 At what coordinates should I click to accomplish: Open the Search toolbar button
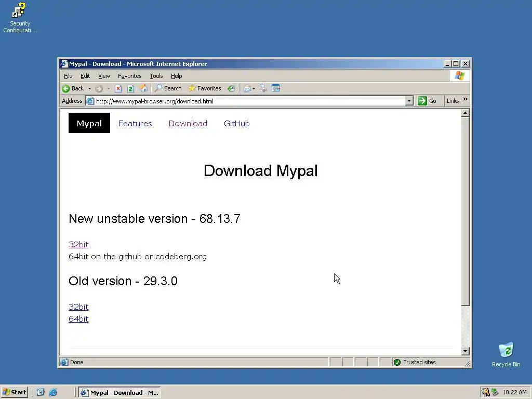point(168,88)
